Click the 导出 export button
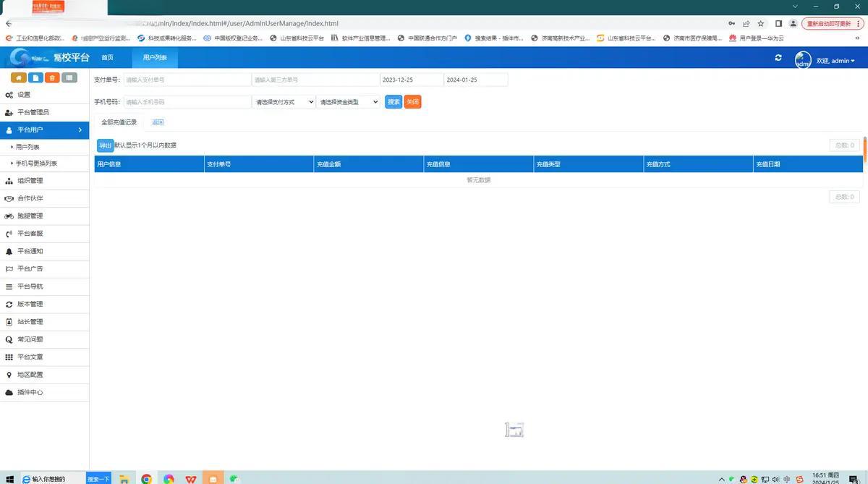 click(106, 145)
